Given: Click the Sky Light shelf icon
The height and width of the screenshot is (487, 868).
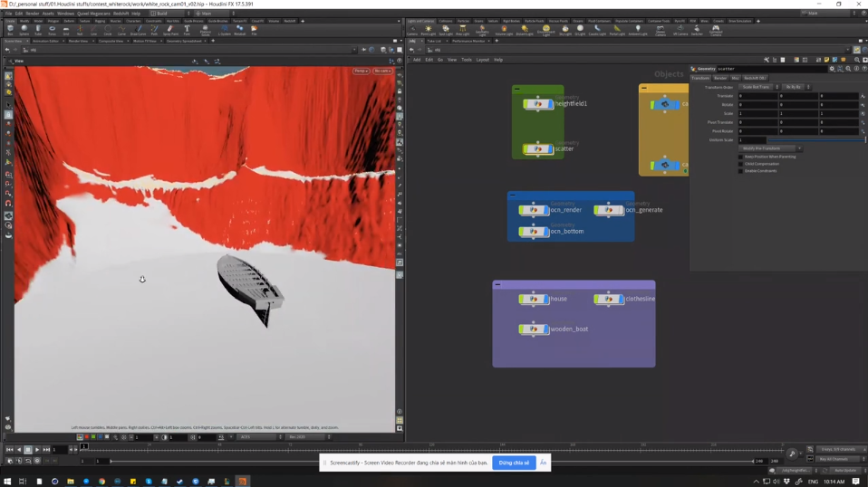Looking at the screenshot, I should coord(565,30).
